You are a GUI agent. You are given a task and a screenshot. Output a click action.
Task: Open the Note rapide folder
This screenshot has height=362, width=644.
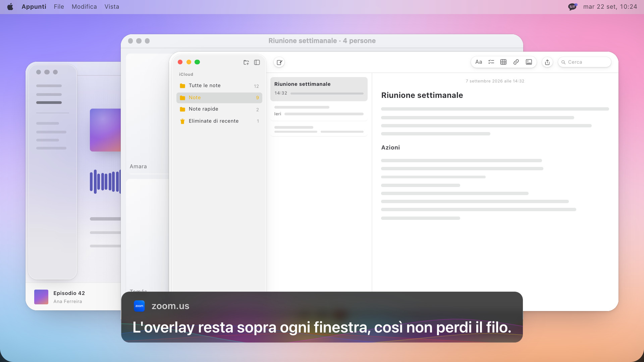click(x=219, y=109)
